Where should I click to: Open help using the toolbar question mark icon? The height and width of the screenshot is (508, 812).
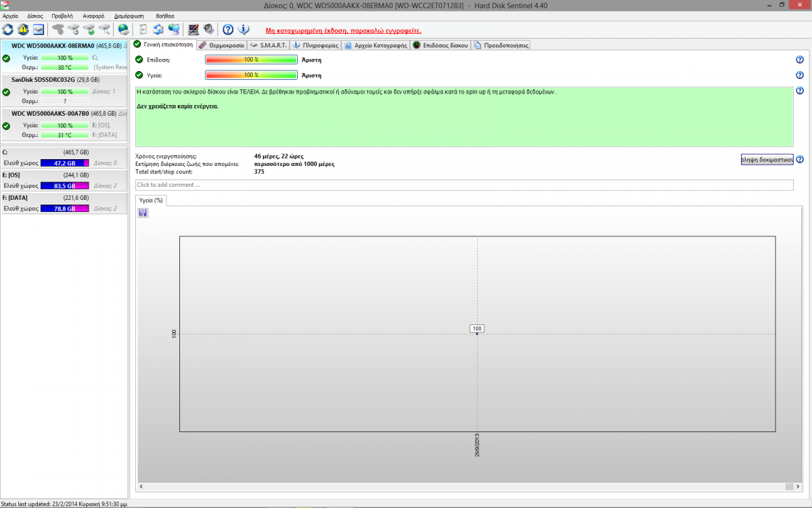pos(228,29)
